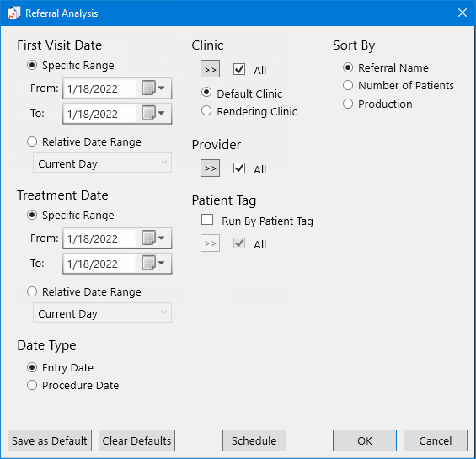
Task: Click the Schedule button
Action: (254, 440)
